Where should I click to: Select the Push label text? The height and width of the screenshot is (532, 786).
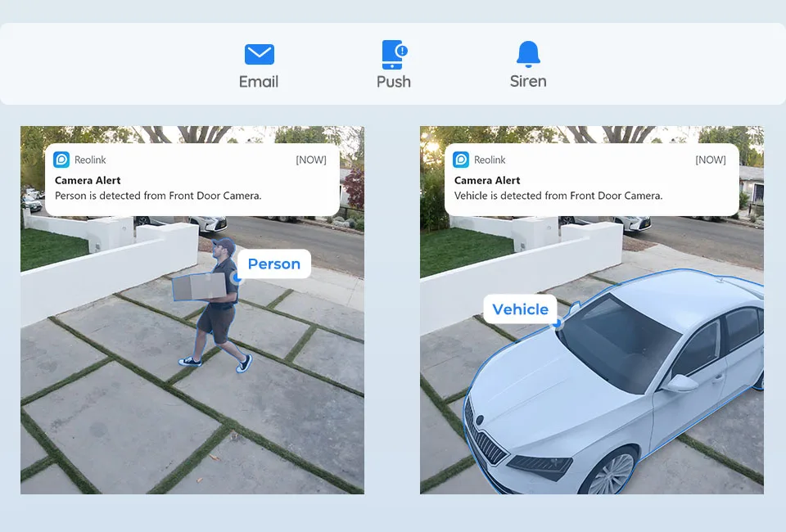coord(394,82)
